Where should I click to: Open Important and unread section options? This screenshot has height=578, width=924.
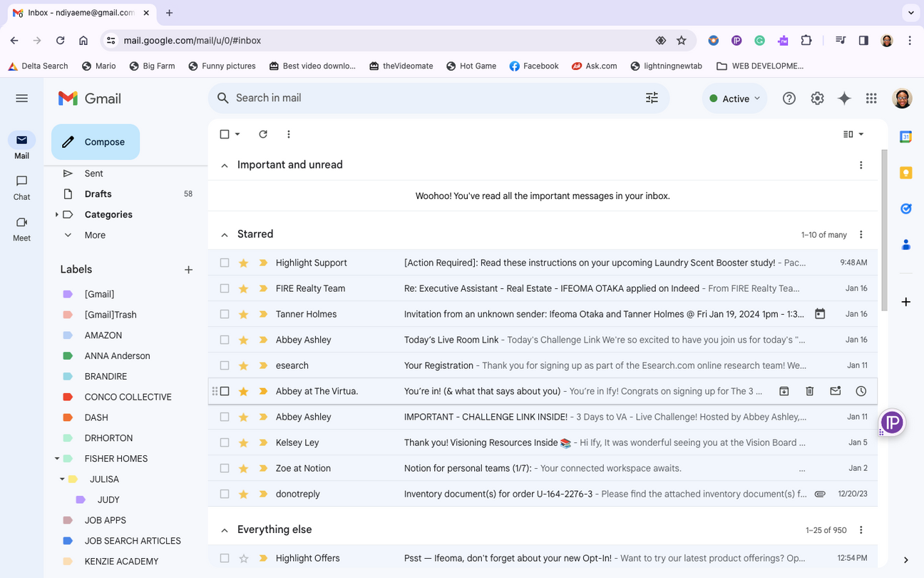pos(861,166)
